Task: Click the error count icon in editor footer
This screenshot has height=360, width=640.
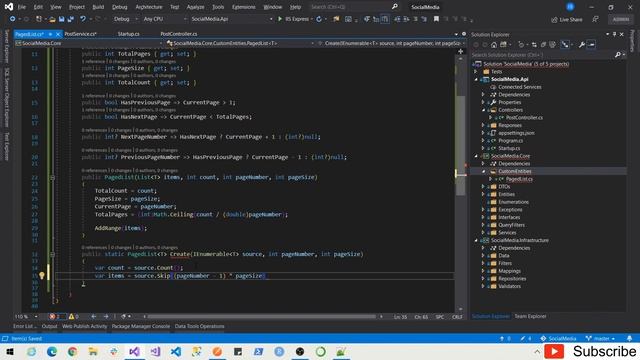Action: point(52,316)
